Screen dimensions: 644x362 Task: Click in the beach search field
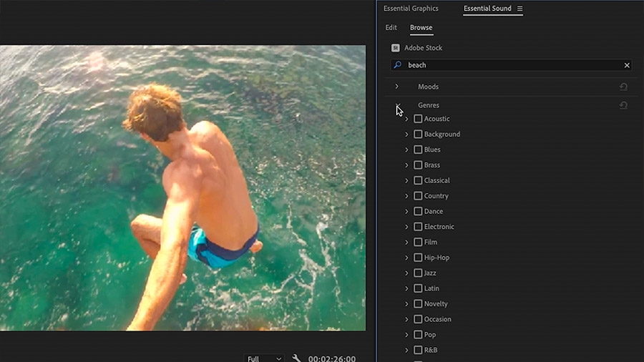click(x=511, y=65)
